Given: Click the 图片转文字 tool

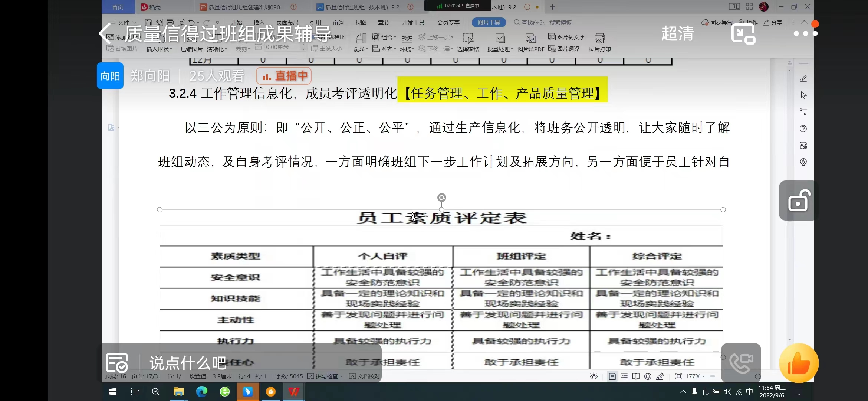Looking at the screenshot, I should 566,37.
